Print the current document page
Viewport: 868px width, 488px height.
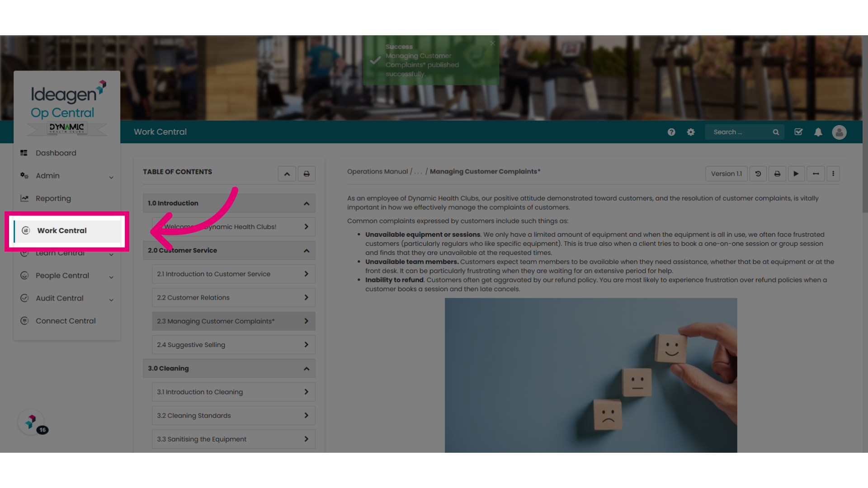click(x=777, y=174)
